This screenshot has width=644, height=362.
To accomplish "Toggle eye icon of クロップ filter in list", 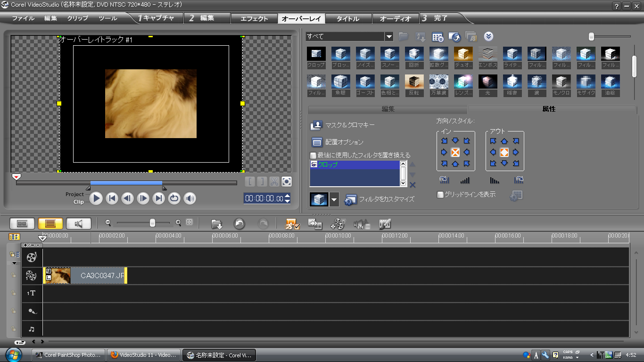I will 314,165.
